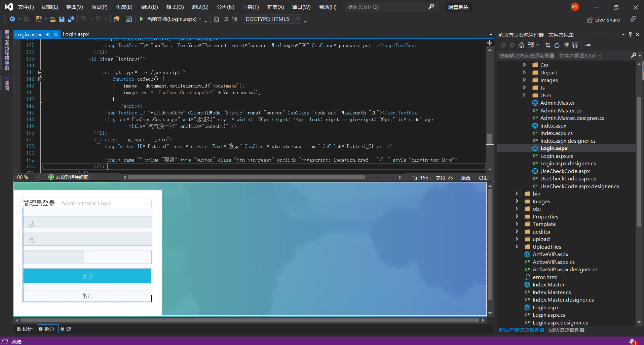Click the main search box (Ctrl+Q)
Viewport: 644px width, 345px height.
(390, 7)
